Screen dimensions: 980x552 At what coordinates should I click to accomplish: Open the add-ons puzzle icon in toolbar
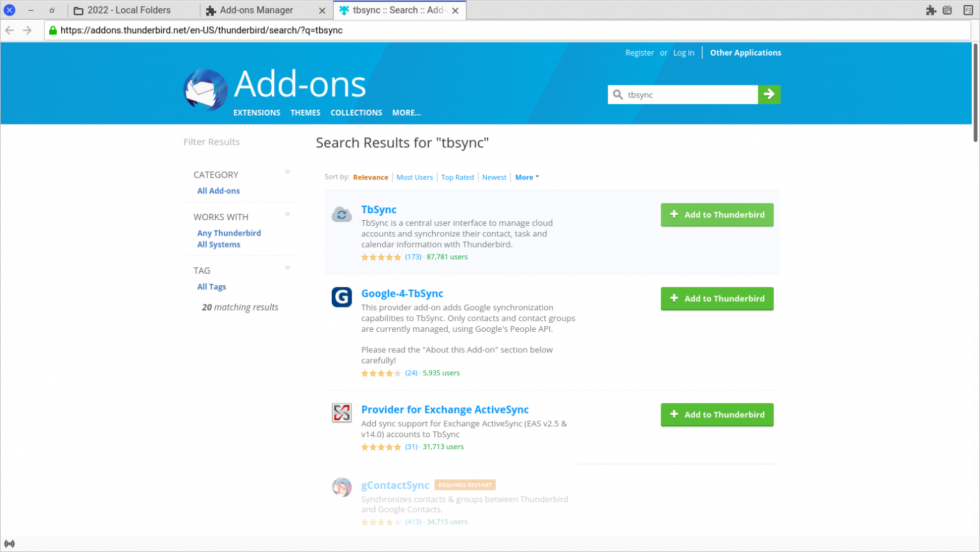point(931,10)
